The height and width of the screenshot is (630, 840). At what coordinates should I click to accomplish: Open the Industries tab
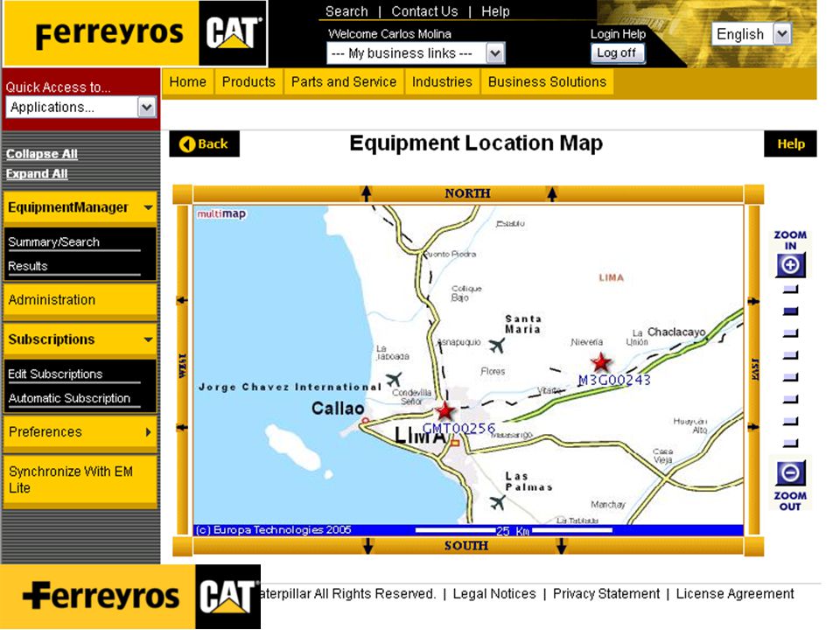pyautogui.click(x=442, y=82)
